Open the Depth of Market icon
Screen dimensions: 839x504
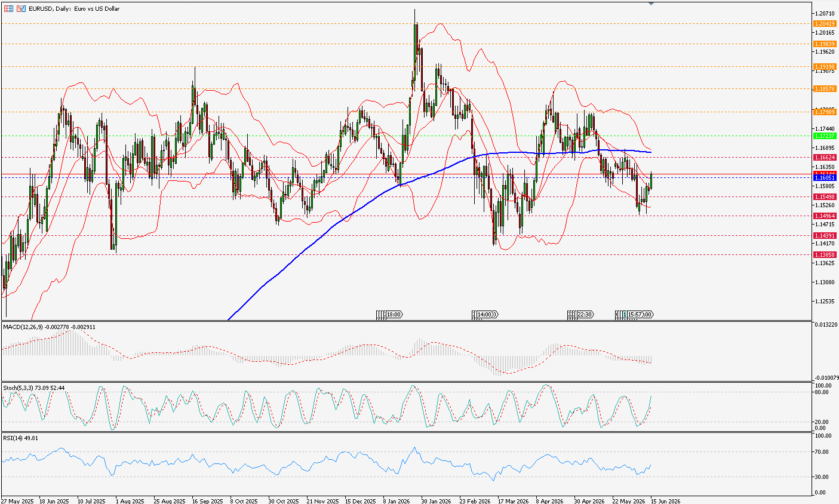21,9
